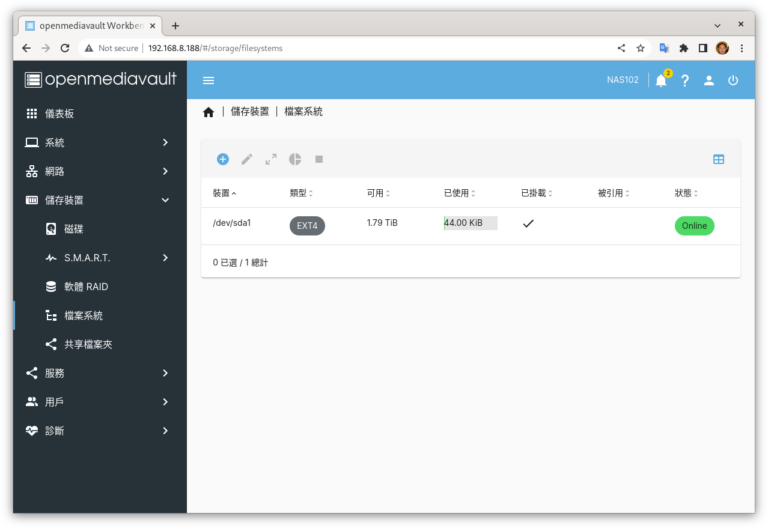Click the 1.79 TiB available value
Image resolution: width=768 pixels, height=528 pixels.
point(382,223)
